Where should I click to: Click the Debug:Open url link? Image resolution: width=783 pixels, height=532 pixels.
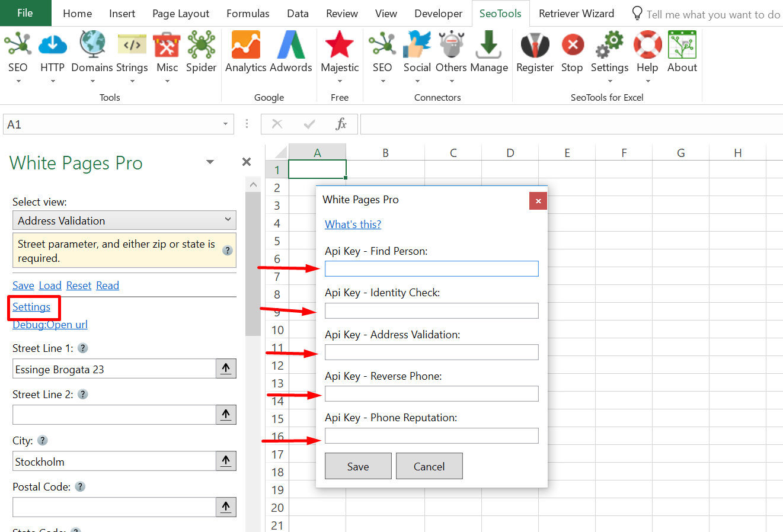pyautogui.click(x=50, y=325)
